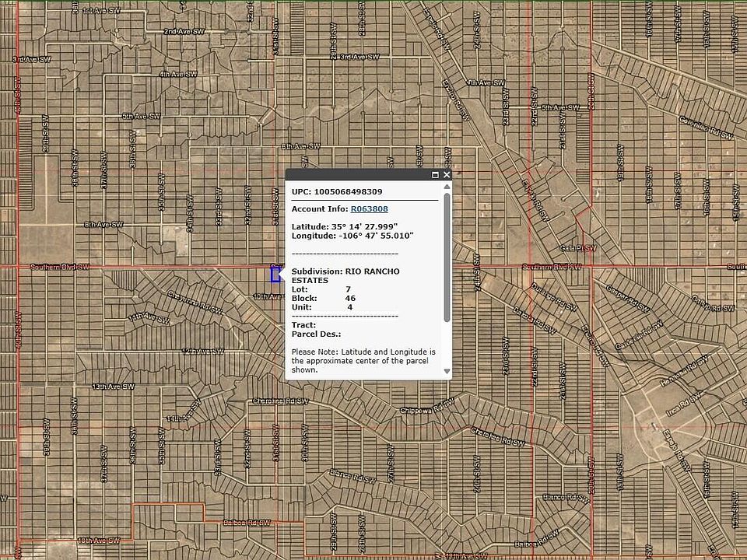Click the Lot: 7 row
Image resolution: width=747 pixels, height=560 pixels.
click(x=321, y=289)
